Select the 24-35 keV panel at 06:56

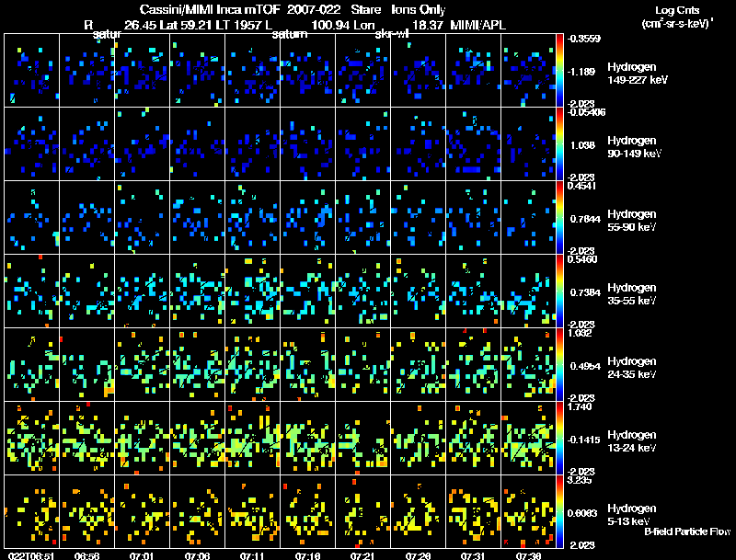click(86, 365)
